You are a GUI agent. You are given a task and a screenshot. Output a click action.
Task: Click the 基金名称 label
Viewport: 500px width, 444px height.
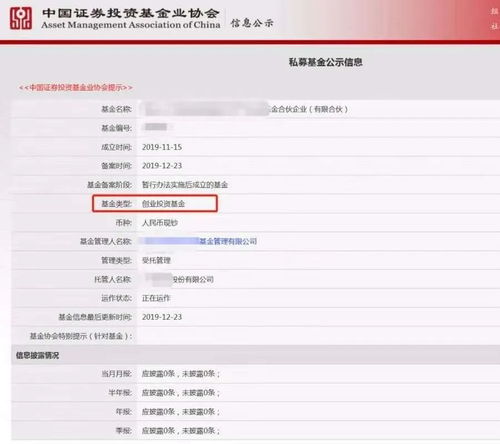coord(117,109)
